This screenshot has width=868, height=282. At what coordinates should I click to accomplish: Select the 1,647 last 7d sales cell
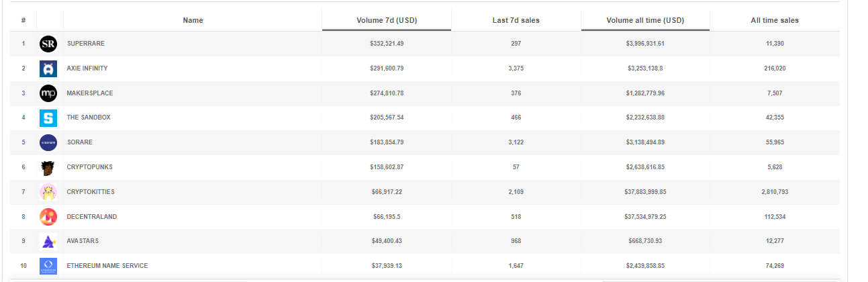point(516,266)
